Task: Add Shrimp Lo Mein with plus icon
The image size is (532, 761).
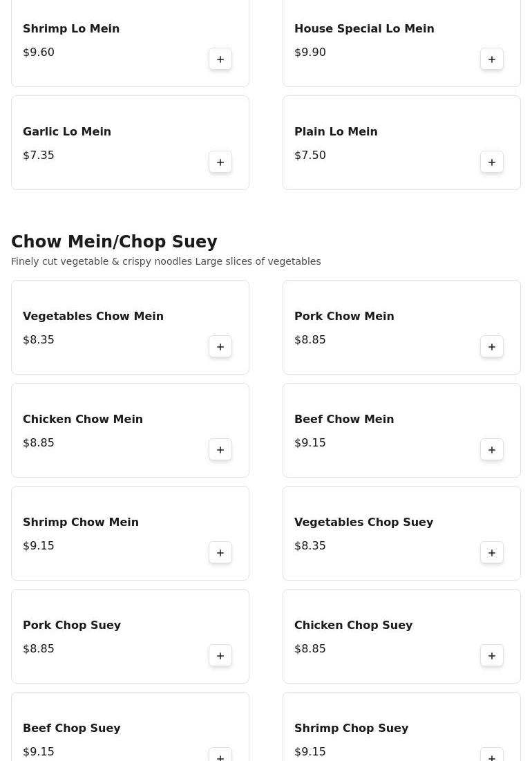Action: click(x=220, y=59)
